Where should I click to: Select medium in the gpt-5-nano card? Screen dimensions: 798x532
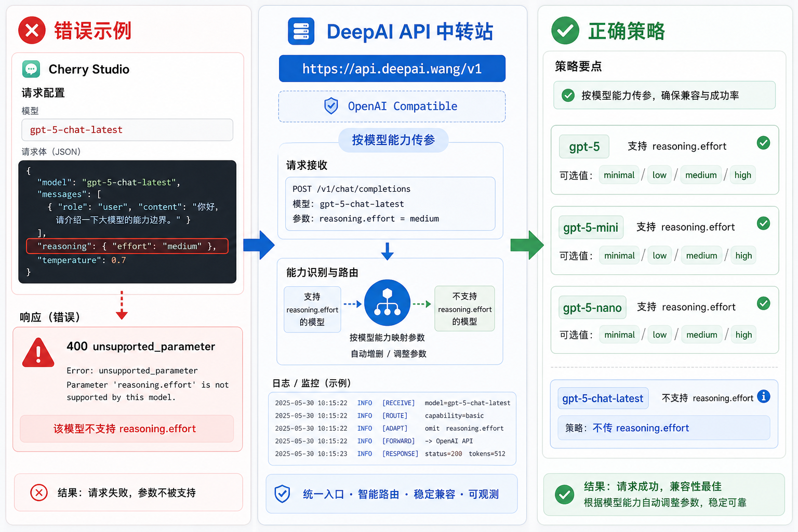pos(702,335)
